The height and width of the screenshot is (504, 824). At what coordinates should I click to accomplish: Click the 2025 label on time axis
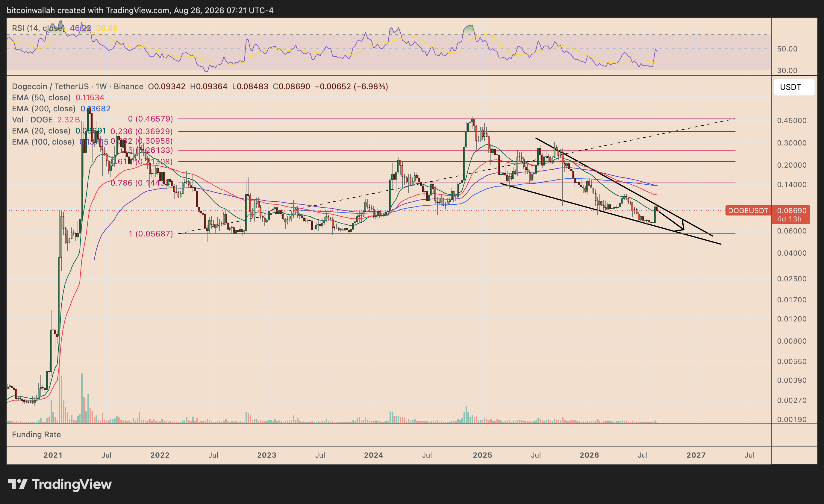(x=483, y=455)
